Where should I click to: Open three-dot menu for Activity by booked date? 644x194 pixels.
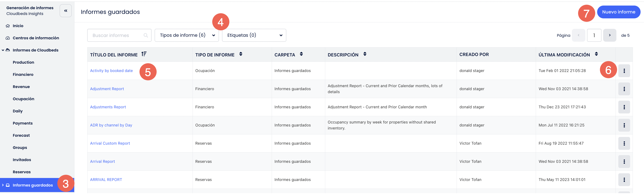click(624, 71)
